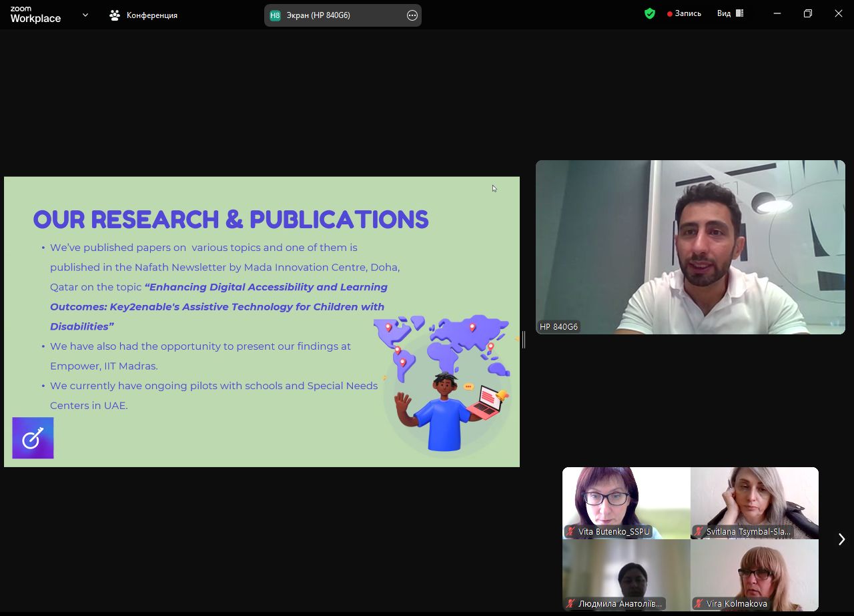Select Vira Kolmakova video tile
This screenshot has width=854, height=616.
point(755,575)
